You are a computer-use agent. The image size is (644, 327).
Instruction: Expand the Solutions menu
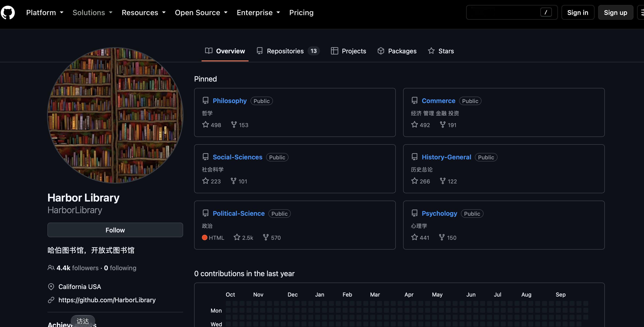[x=93, y=13]
